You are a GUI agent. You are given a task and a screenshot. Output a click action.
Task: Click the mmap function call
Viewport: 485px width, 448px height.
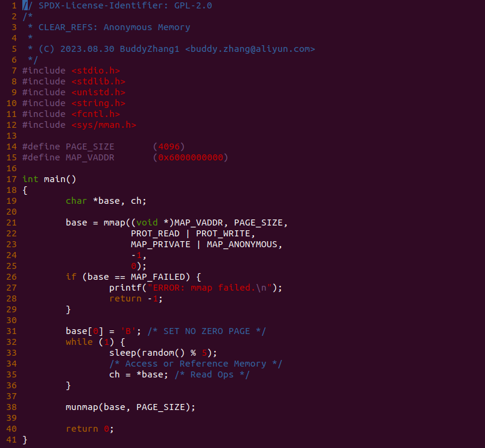pos(114,222)
